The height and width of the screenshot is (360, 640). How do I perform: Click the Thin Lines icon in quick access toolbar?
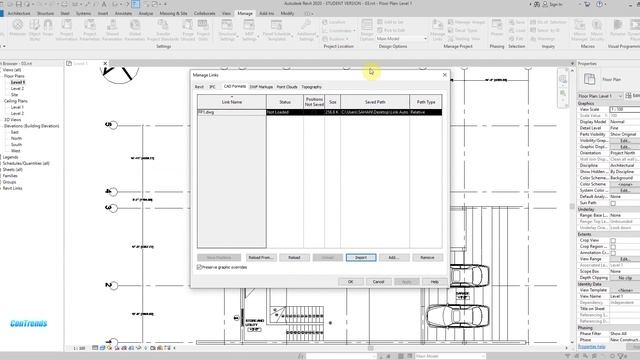(x=136, y=4)
